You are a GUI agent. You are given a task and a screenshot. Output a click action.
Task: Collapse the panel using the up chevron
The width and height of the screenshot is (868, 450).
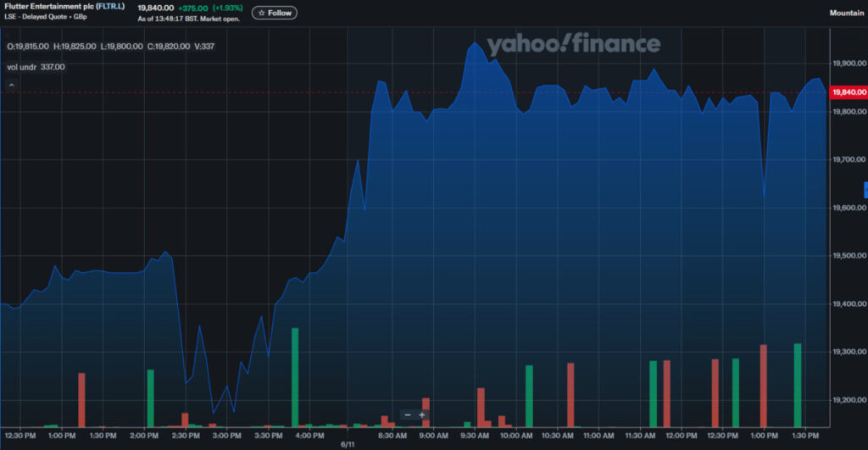click(x=12, y=86)
